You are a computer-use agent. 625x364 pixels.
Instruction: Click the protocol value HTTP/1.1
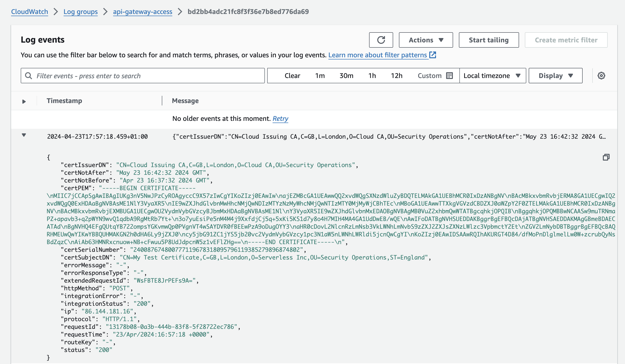[x=120, y=319]
